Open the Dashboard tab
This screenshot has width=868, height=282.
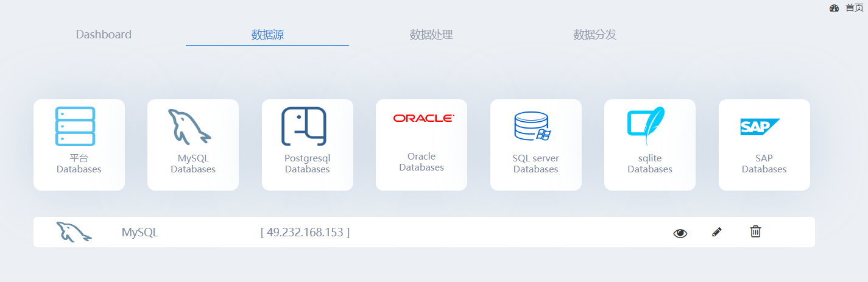[x=104, y=35]
